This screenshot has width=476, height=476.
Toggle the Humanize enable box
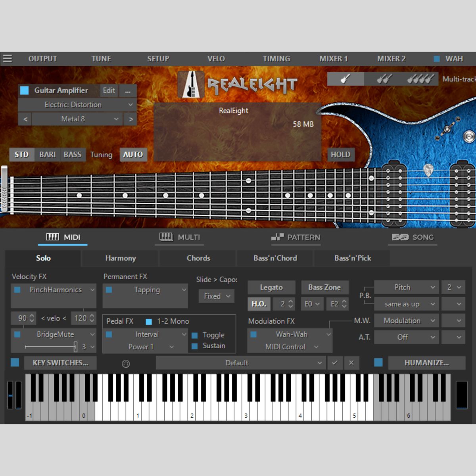pyautogui.click(x=378, y=363)
